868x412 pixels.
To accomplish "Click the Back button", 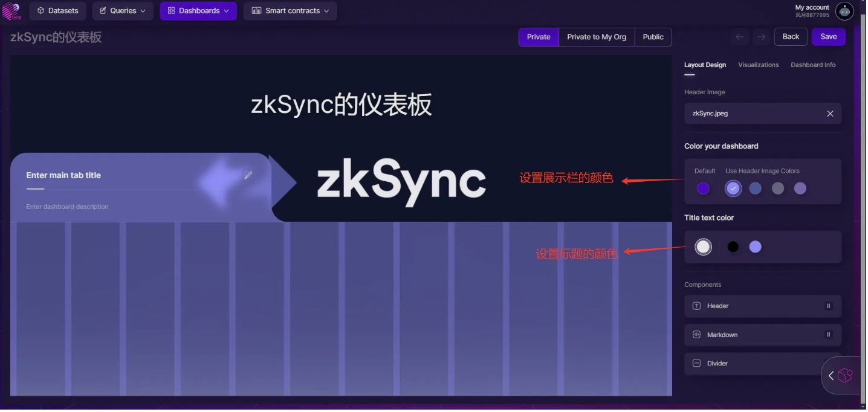I will 792,37.
